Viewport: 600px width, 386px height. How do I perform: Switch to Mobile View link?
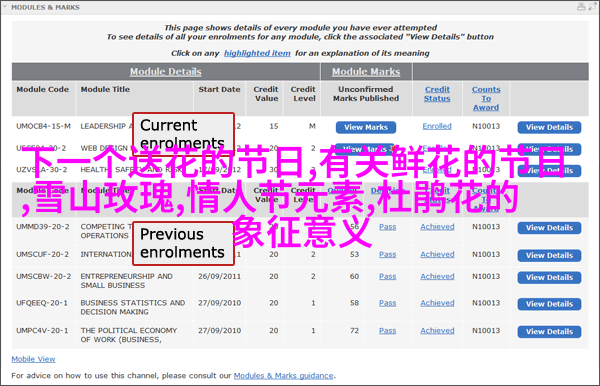(x=33, y=359)
